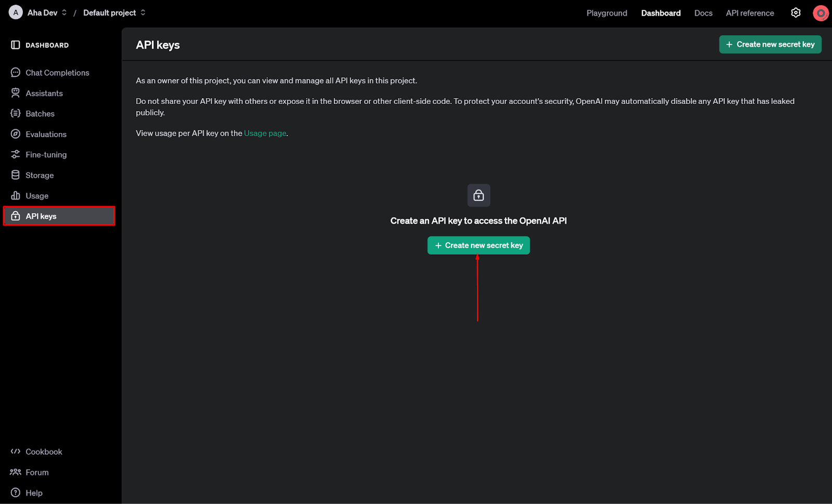Click the API keys page title

(158, 45)
